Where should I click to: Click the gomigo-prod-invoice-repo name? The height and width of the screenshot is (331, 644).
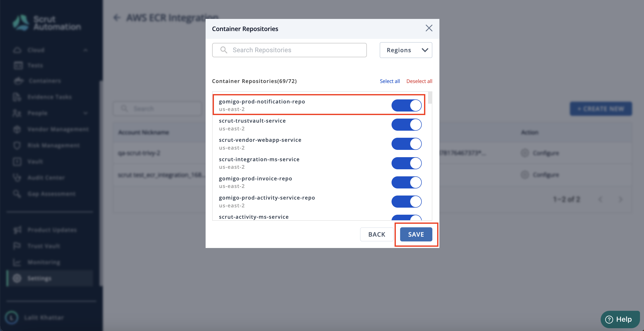pyautogui.click(x=255, y=179)
